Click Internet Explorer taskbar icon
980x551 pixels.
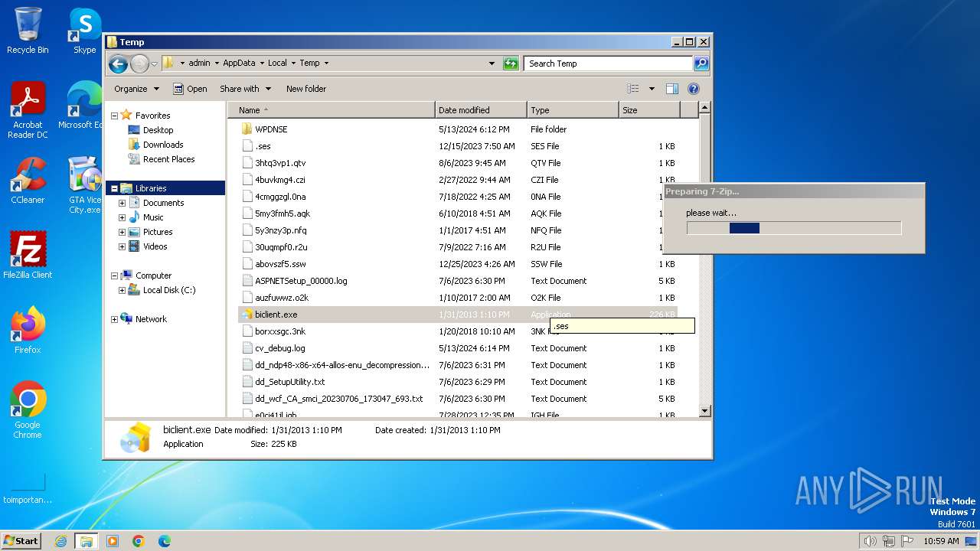pos(61,541)
